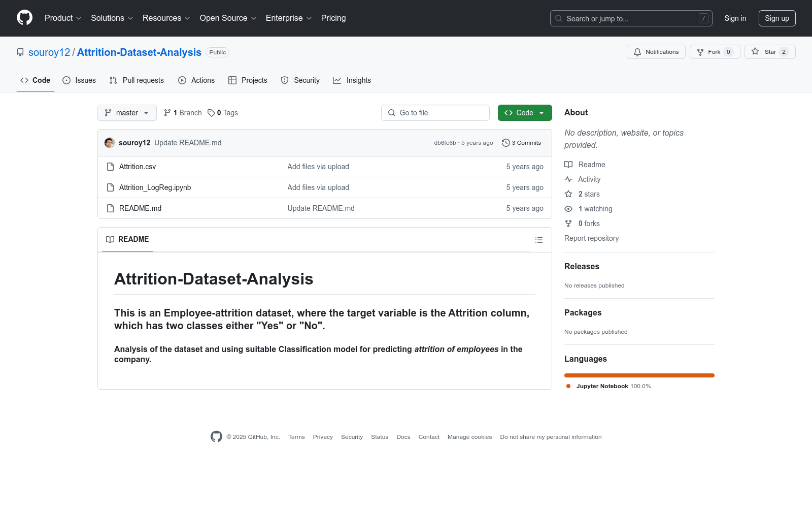This screenshot has height=508, width=812.
Task: Expand the Open Source menu
Action: (x=228, y=18)
